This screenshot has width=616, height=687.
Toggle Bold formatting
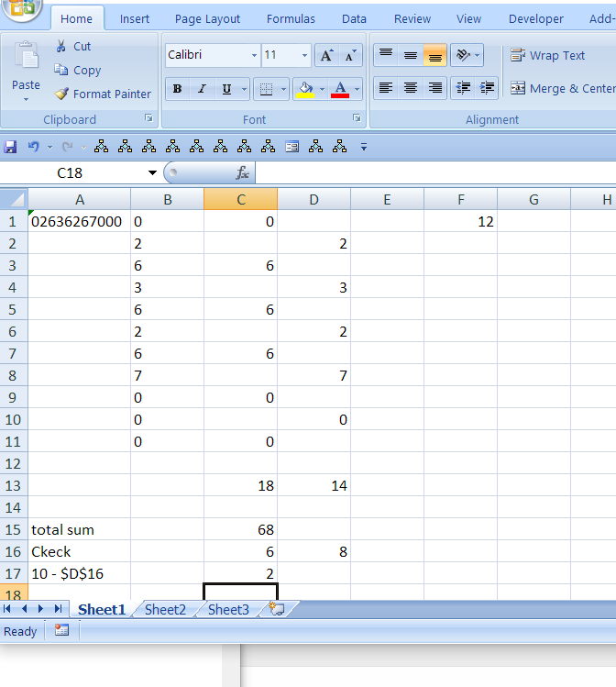tap(177, 89)
